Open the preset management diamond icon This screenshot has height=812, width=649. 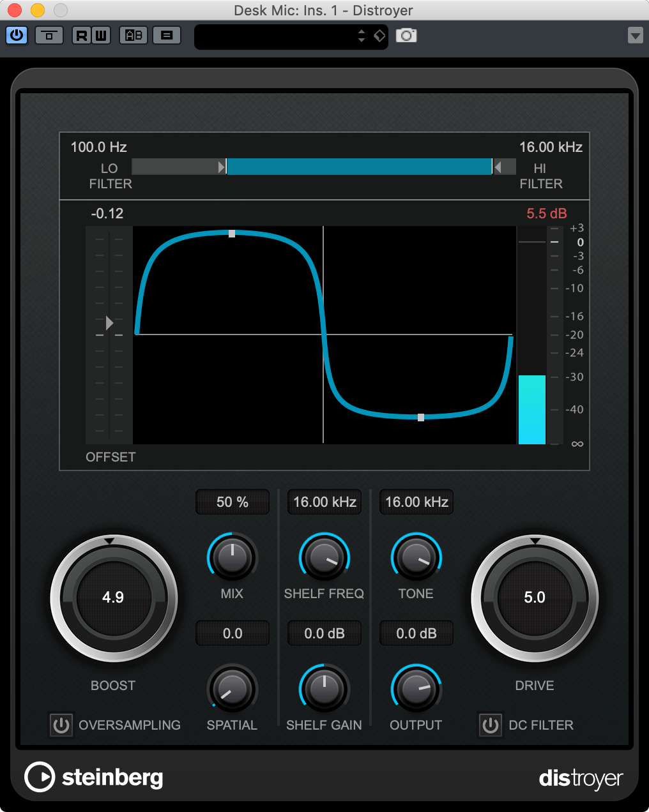pos(379,36)
